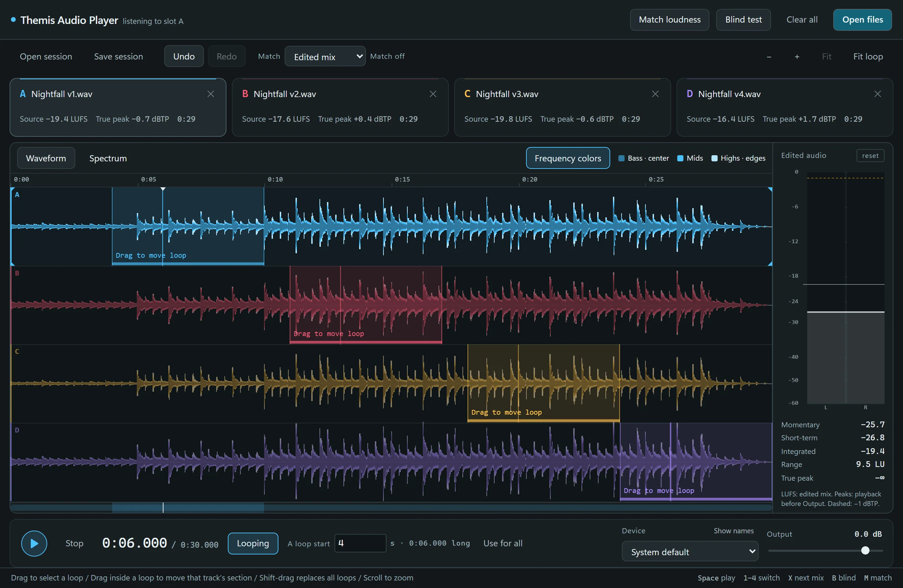Click Open session
The width and height of the screenshot is (903, 588).
pyautogui.click(x=46, y=56)
